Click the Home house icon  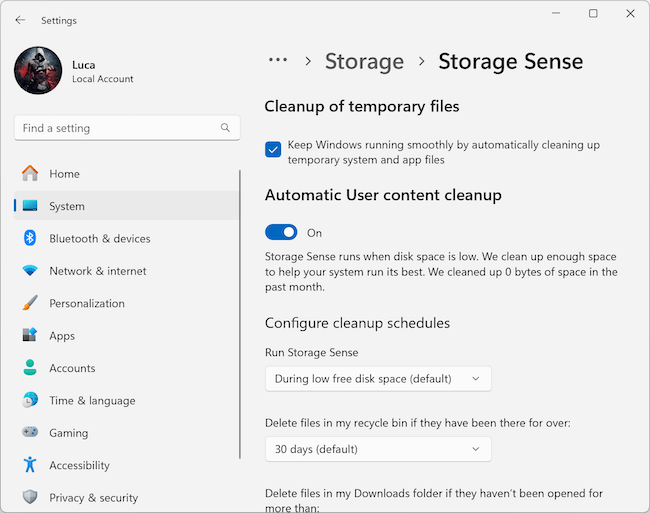tap(30, 173)
